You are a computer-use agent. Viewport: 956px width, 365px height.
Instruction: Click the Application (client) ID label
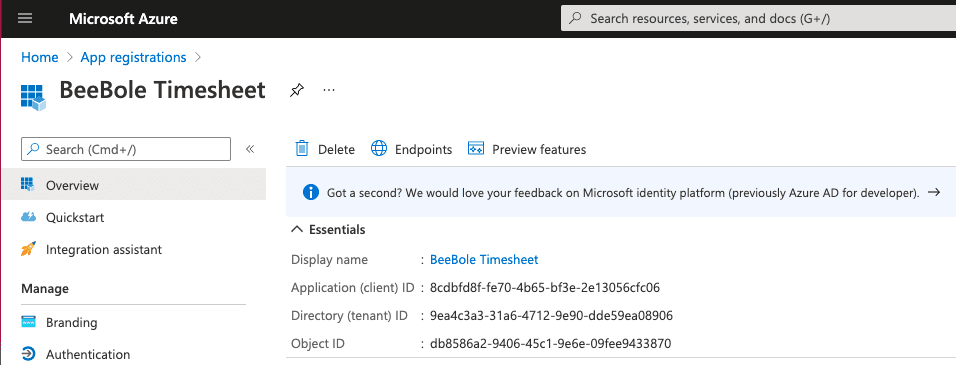353,288
